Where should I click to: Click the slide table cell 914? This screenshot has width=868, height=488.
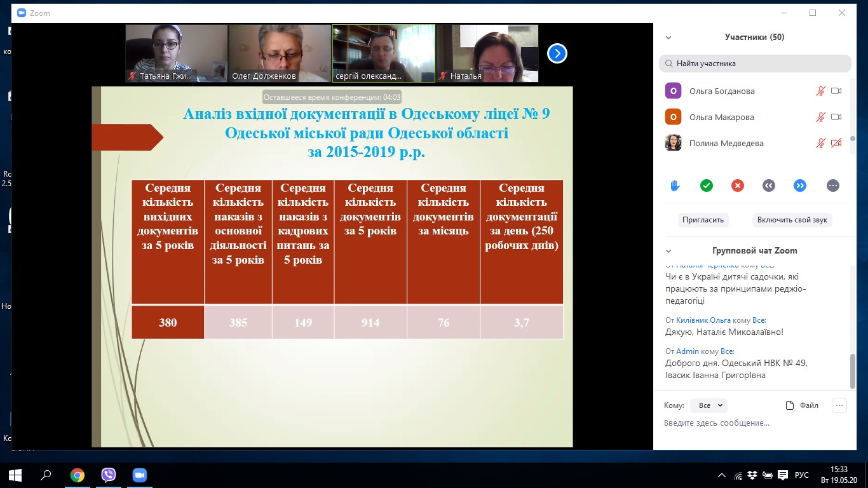coord(370,322)
